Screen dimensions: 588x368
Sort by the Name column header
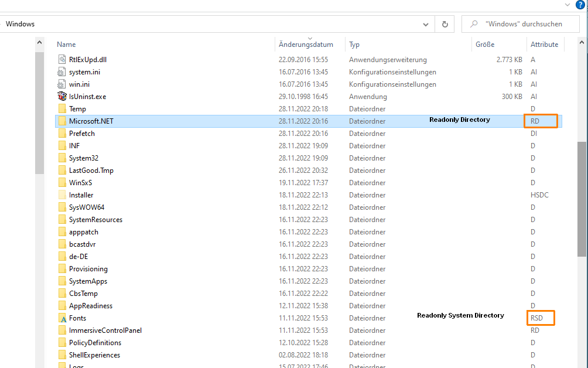click(x=66, y=45)
